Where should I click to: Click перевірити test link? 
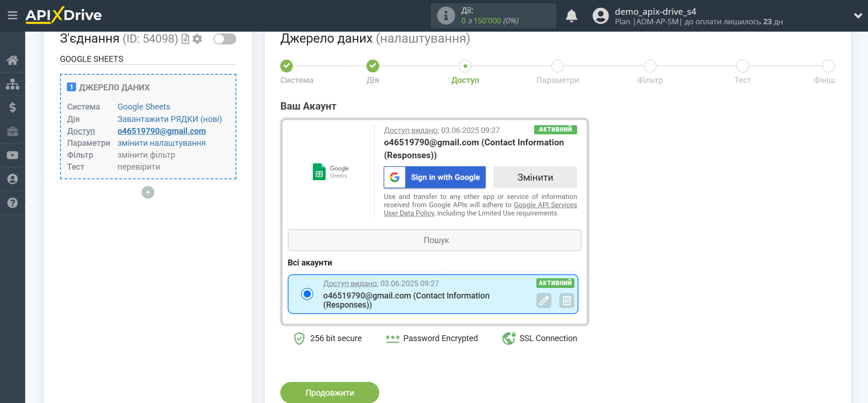pos(139,167)
